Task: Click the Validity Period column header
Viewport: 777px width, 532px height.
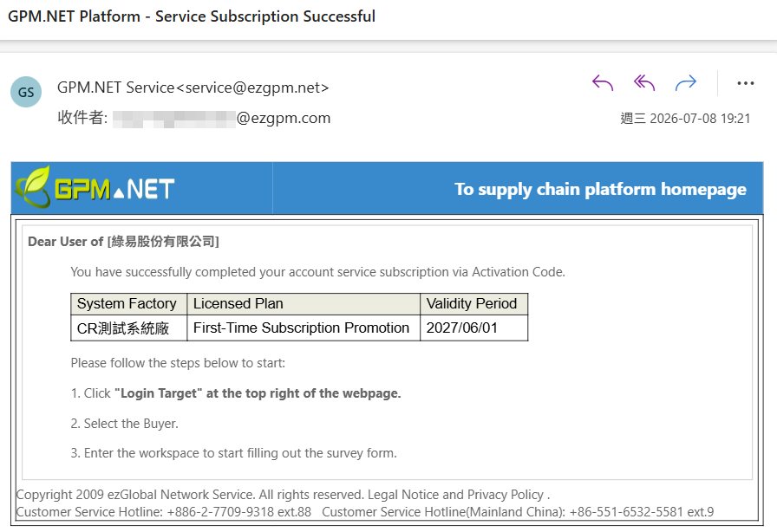Action: 474,303
